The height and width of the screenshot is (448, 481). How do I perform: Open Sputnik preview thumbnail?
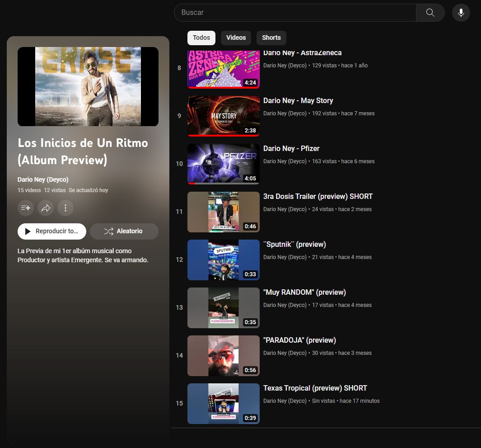224,260
